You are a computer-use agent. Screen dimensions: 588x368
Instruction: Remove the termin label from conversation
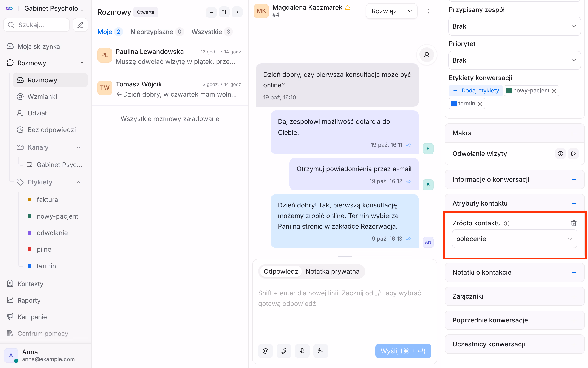click(x=480, y=104)
